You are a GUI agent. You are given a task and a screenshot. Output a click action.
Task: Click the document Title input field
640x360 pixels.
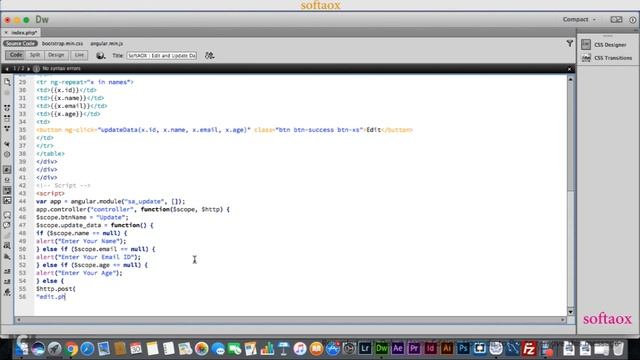(162, 56)
